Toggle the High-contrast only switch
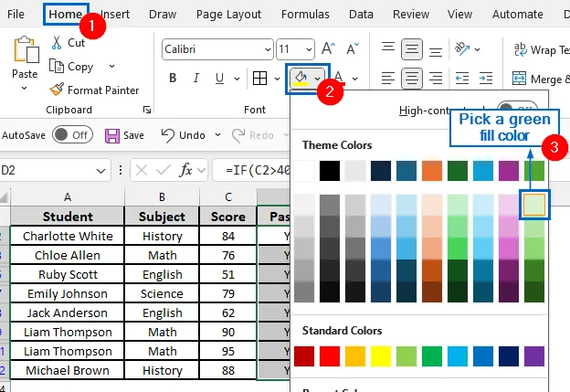Viewport: 570px width, 392px height. pyautogui.click(x=517, y=109)
